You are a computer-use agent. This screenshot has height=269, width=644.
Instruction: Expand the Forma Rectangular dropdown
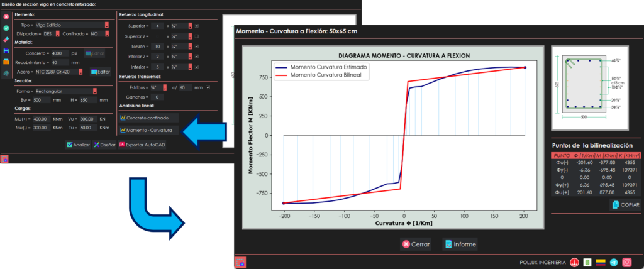point(94,91)
